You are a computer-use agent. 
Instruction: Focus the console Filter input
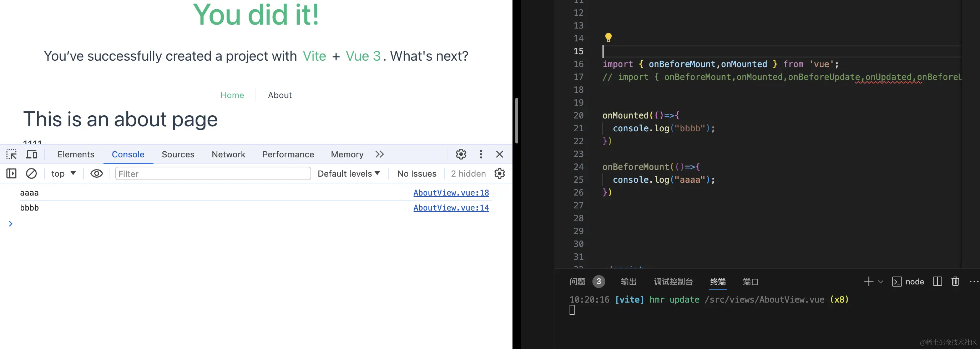[213, 173]
